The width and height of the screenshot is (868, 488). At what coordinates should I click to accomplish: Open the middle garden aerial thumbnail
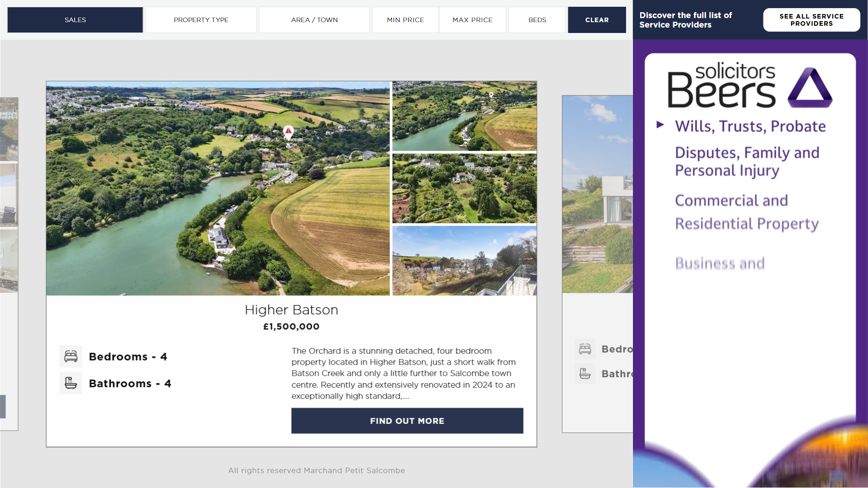click(x=464, y=188)
